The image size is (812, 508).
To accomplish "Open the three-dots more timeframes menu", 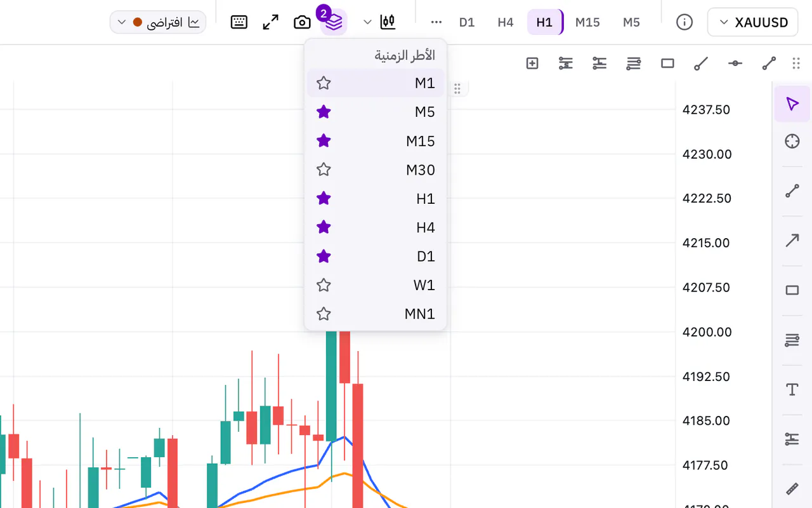I will [436, 22].
